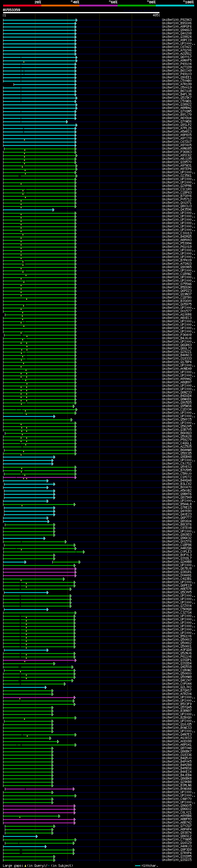Image resolution: width=197 pixels, height=868 pixels.
Task: Select the UniRef100_Q3SDP1 label
Action: pos(177,660)
